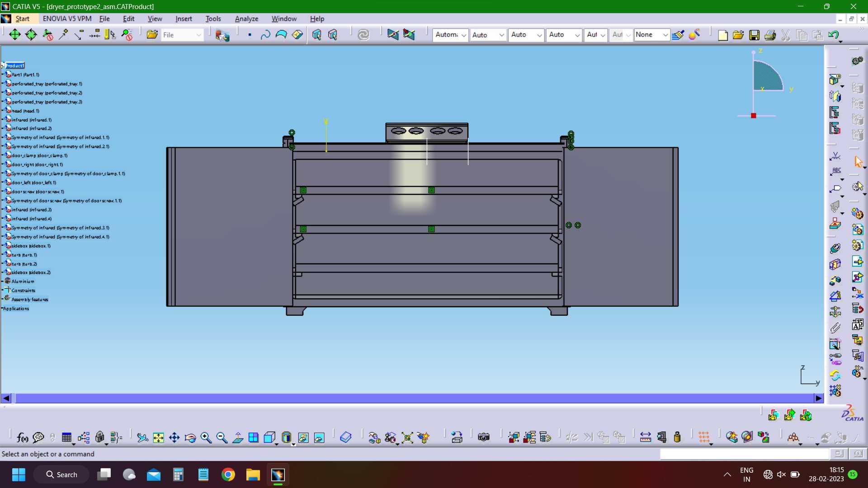
Task: Click the Start menu button in CATIA
Action: (22, 19)
